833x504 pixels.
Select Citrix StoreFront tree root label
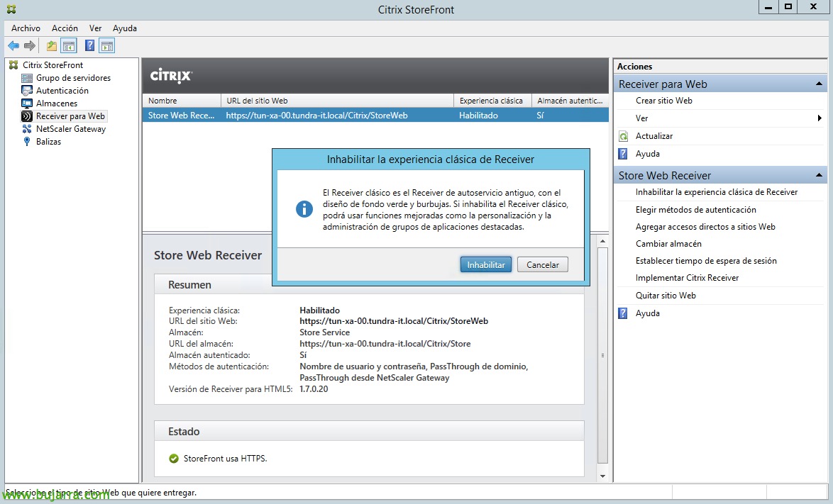pyautogui.click(x=53, y=65)
